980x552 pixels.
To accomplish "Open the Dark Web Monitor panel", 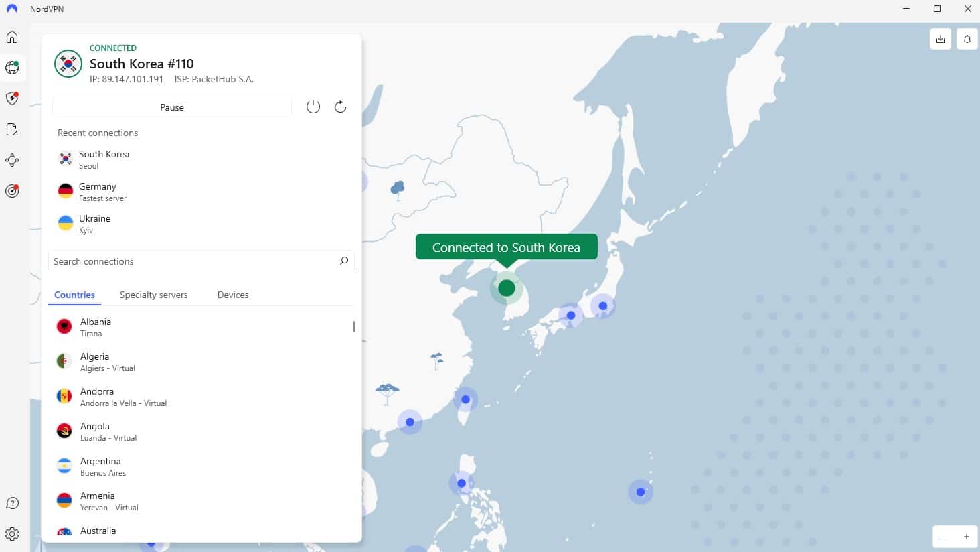I will (x=12, y=190).
